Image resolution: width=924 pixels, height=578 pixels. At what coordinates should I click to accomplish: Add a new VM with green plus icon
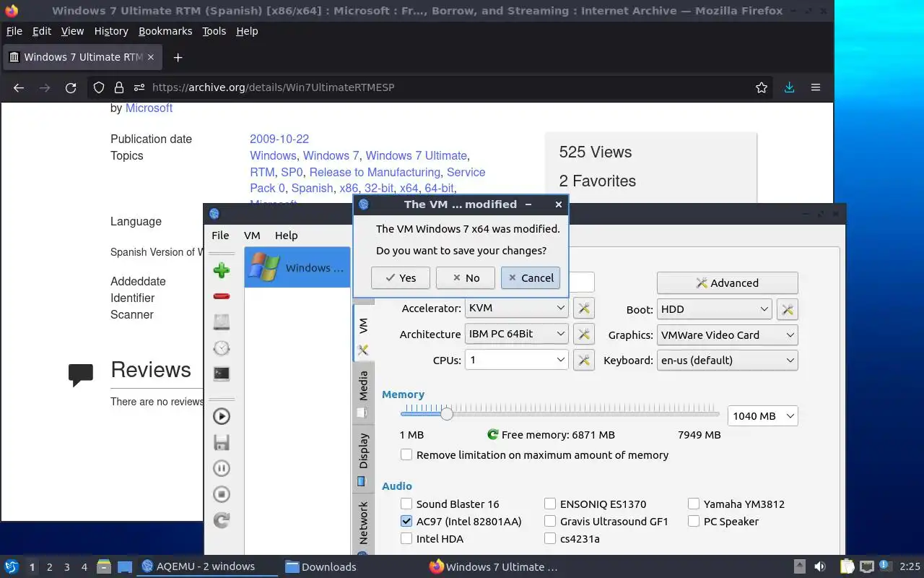[x=222, y=270]
